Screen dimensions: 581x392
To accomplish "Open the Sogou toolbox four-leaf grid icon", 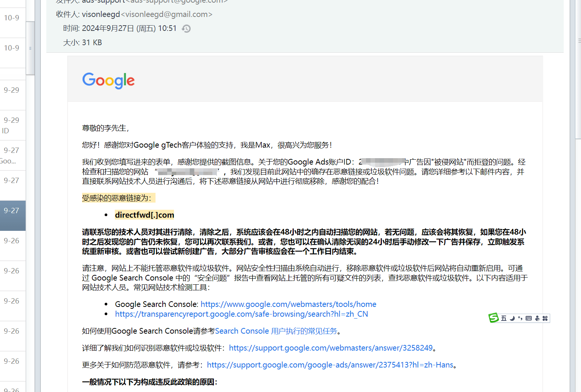I will 545,318.
